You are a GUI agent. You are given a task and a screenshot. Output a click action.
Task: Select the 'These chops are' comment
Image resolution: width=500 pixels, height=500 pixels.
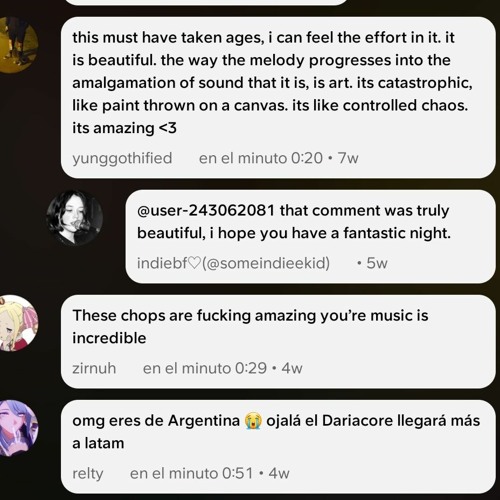point(278,341)
